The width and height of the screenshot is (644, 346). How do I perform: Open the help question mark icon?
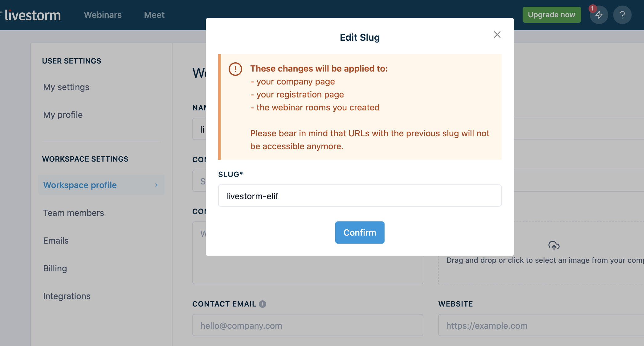[622, 15]
